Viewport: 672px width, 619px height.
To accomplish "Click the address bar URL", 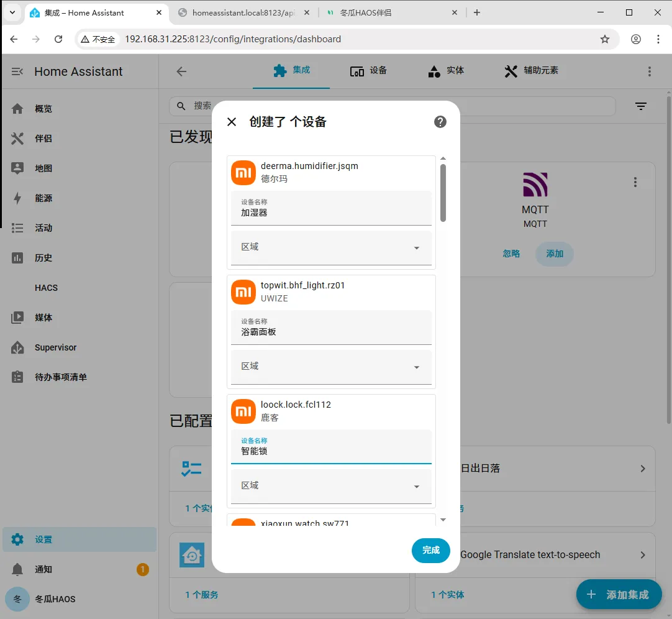I will (233, 39).
